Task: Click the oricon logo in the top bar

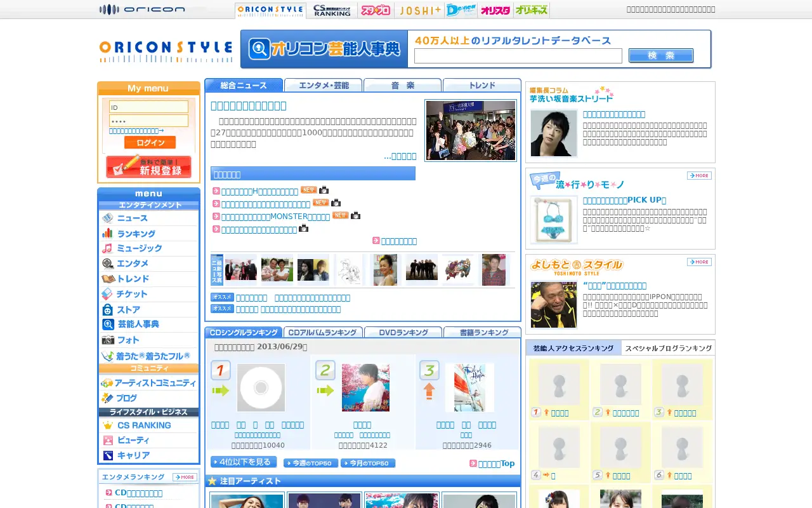Action: click(142, 10)
